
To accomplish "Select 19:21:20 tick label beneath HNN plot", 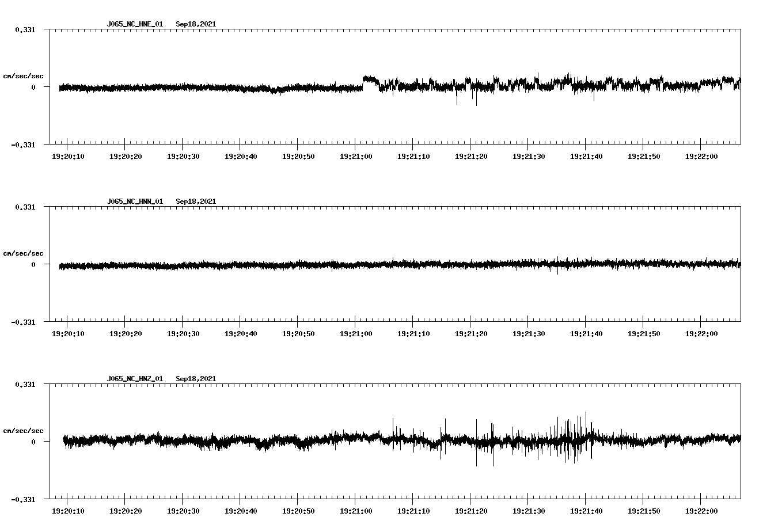I will pos(470,334).
